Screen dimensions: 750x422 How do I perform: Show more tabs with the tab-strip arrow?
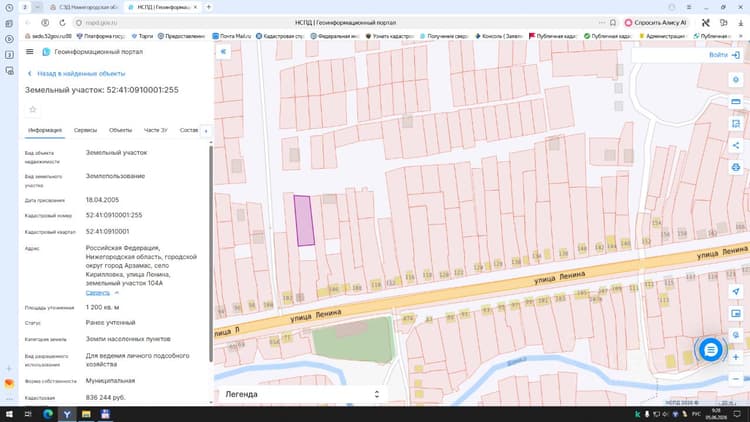(x=206, y=131)
